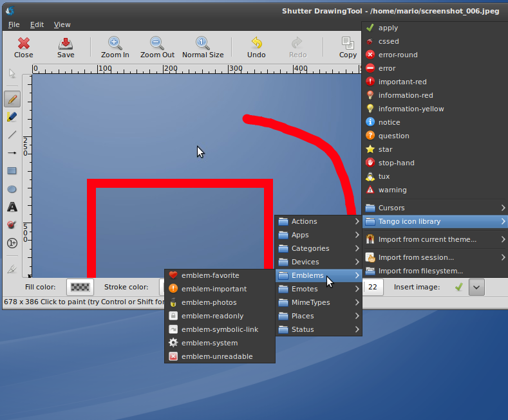
Task: Click the line width field showing 22
Action: click(x=372, y=287)
